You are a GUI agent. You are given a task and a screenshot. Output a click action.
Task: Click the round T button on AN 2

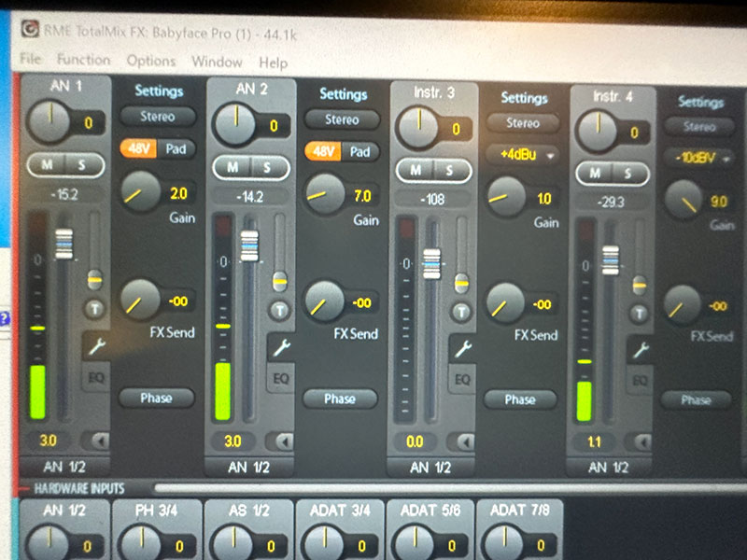tap(279, 311)
